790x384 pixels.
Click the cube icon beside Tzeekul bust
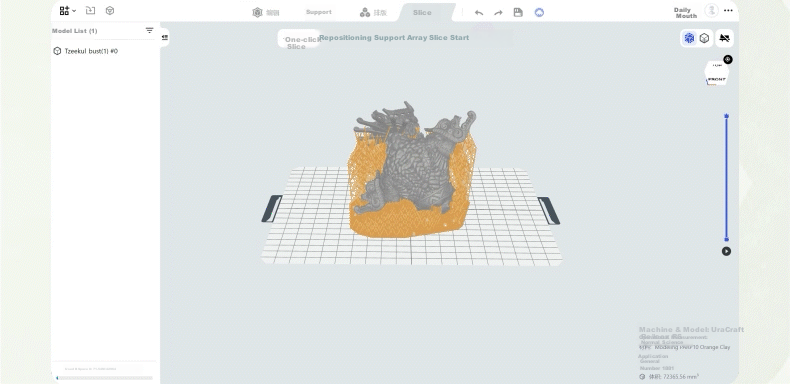(57, 51)
